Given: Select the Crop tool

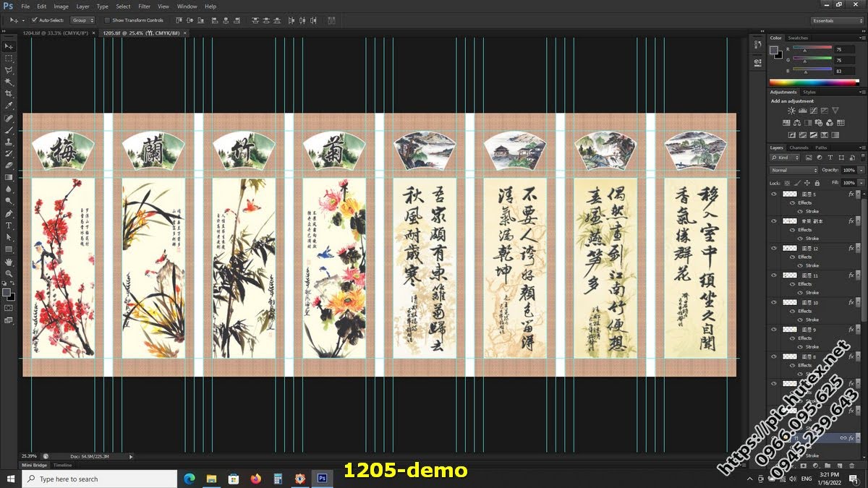Looking at the screenshot, I should pos(9,93).
